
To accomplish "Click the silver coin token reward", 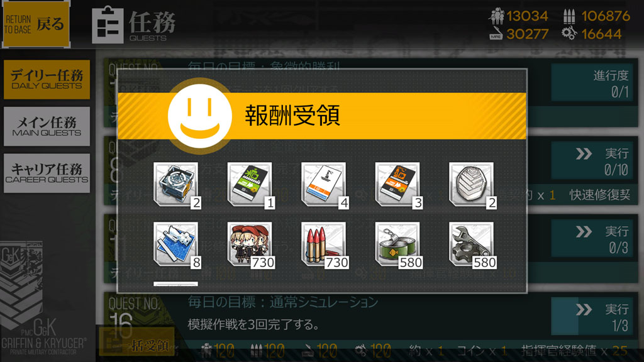I will pyautogui.click(x=473, y=185).
